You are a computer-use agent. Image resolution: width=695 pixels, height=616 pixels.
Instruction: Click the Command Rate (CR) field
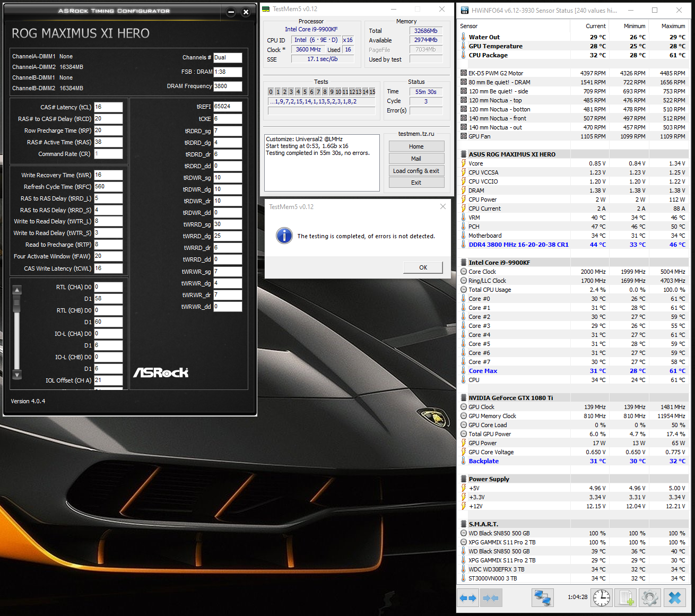tap(108, 154)
